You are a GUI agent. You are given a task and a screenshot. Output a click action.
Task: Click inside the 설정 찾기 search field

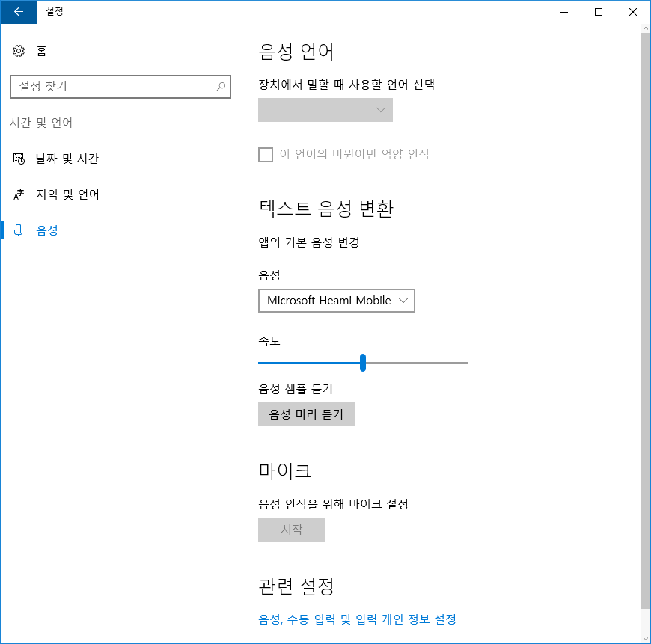pyautogui.click(x=112, y=87)
